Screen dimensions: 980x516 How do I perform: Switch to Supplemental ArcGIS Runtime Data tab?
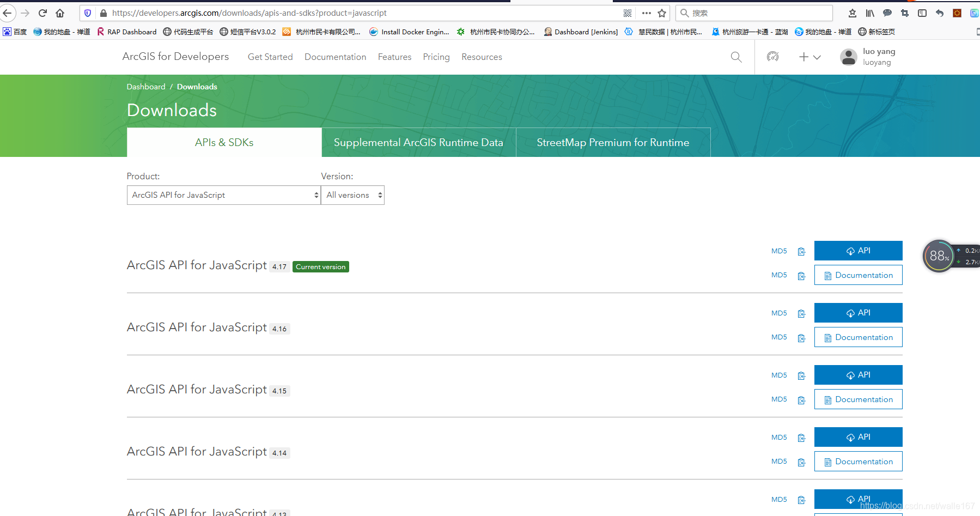418,143
